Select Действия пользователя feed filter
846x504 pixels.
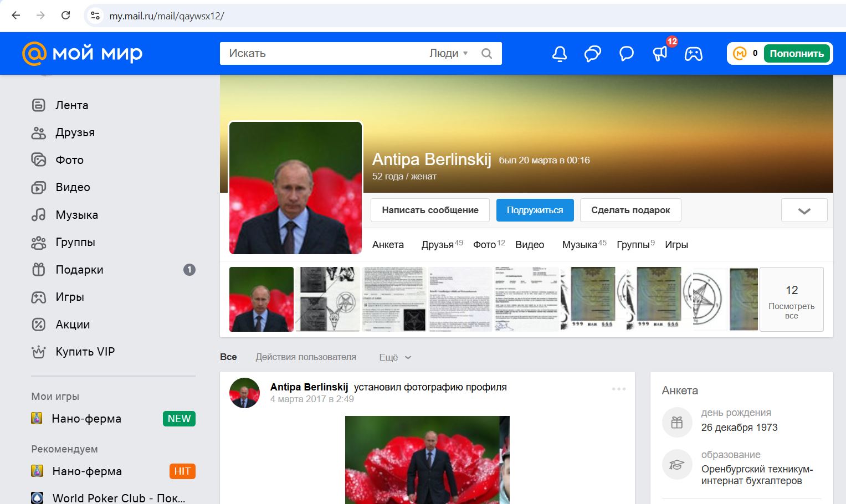pyautogui.click(x=306, y=357)
